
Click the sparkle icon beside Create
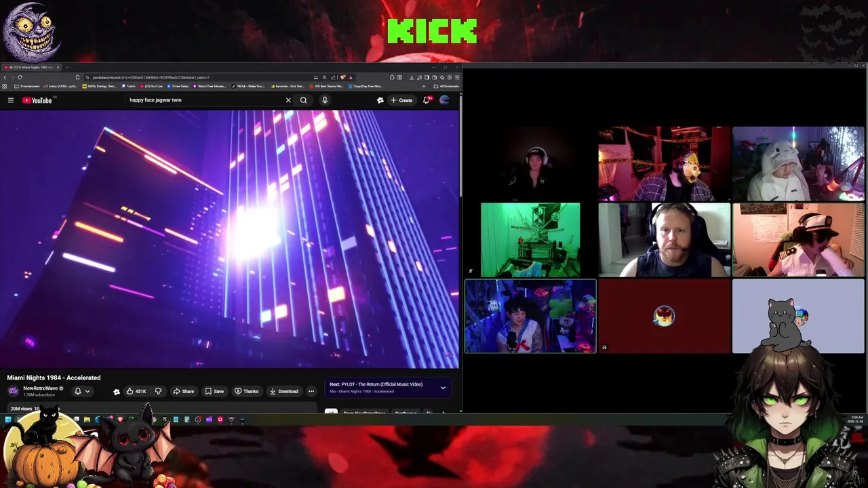pyautogui.click(x=380, y=100)
